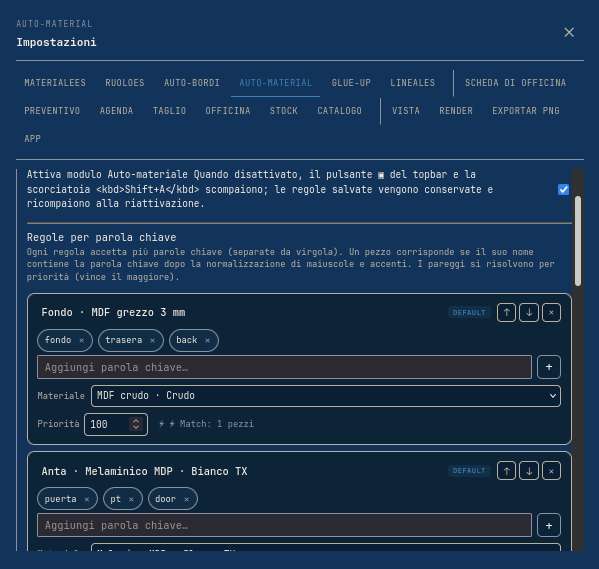Move the Anta Melaminico rule up
The width and height of the screenshot is (599, 569).
(506, 471)
